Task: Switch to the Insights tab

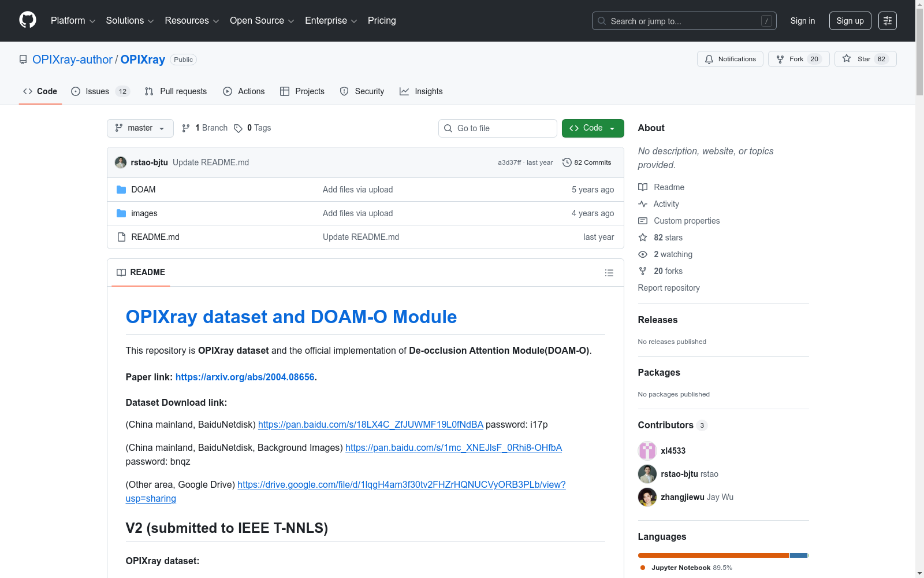Action: (x=421, y=91)
